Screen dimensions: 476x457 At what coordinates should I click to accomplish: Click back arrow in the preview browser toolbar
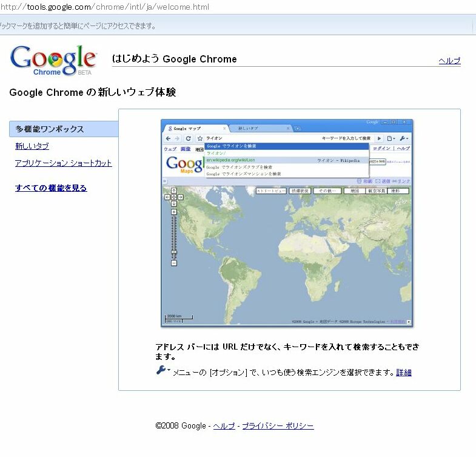coord(169,138)
